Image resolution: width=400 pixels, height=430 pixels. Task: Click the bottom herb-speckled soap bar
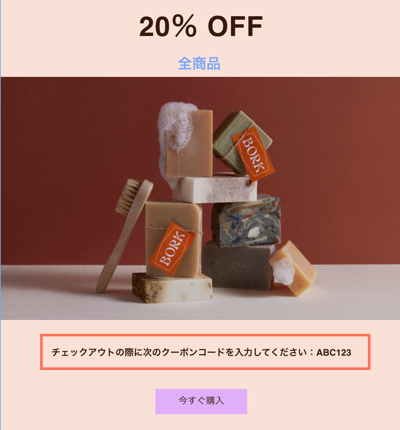click(x=172, y=288)
